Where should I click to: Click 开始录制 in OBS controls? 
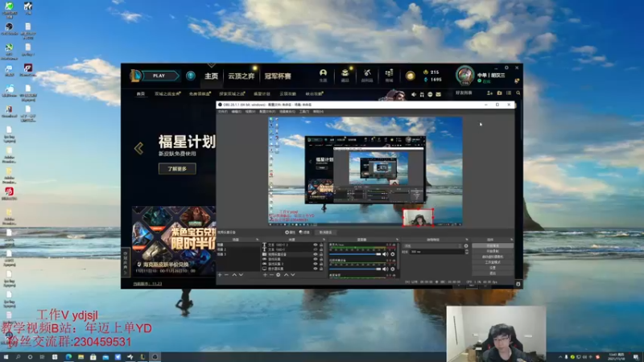point(493,251)
